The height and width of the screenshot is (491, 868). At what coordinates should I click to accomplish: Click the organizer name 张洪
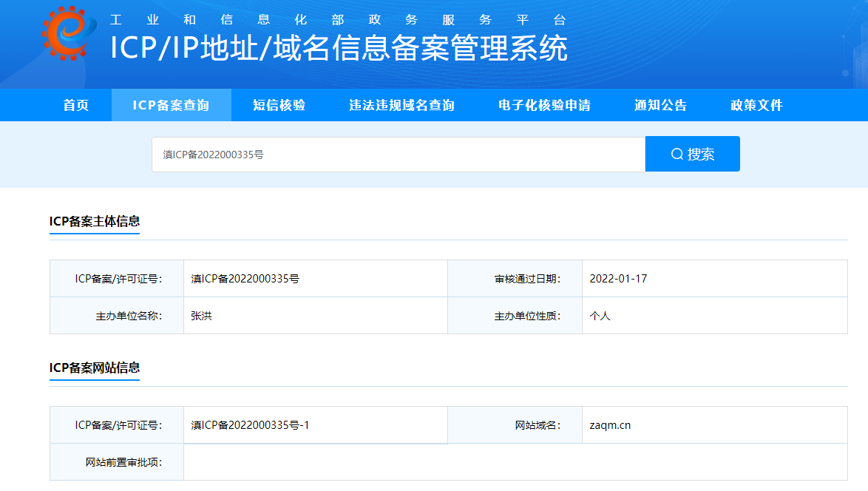tap(201, 316)
